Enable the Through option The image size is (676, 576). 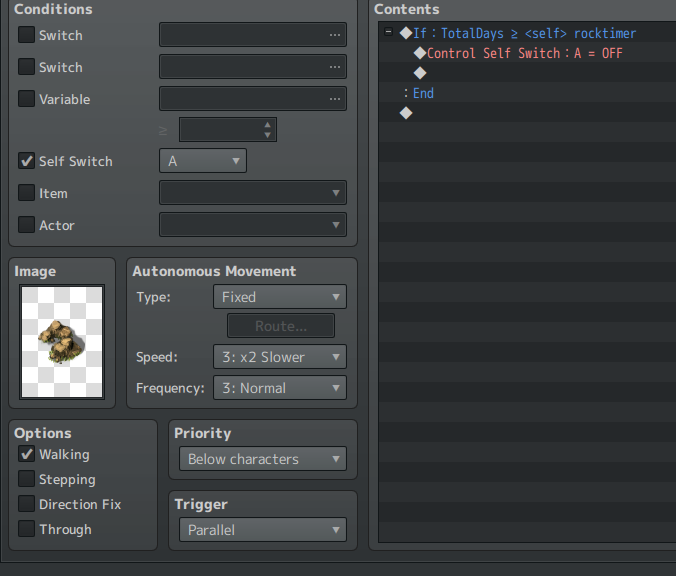click(26, 529)
